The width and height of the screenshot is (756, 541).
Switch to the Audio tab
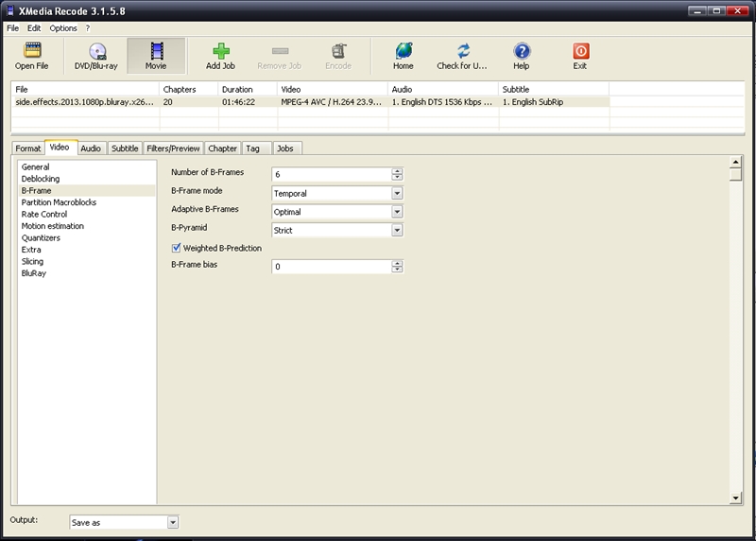91,148
